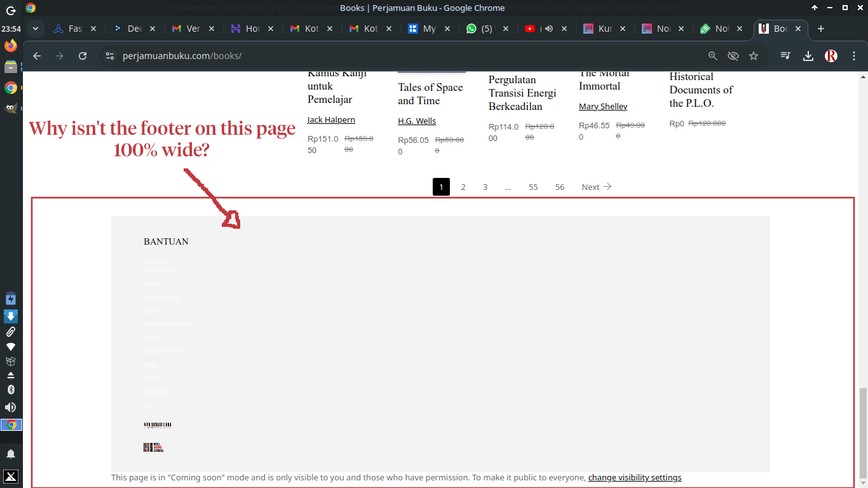Bookmark this page using the star icon
The image size is (868, 488).
[x=754, y=56]
